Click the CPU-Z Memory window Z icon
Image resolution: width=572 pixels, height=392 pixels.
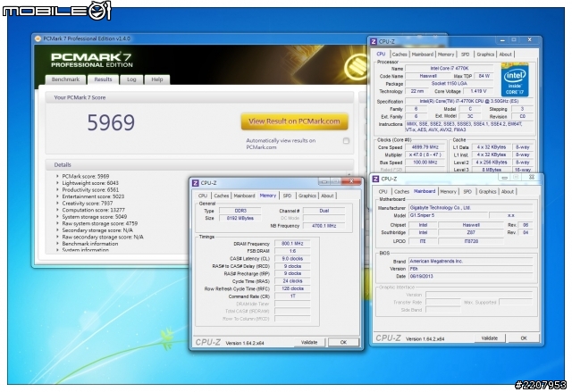pyautogui.click(x=196, y=183)
